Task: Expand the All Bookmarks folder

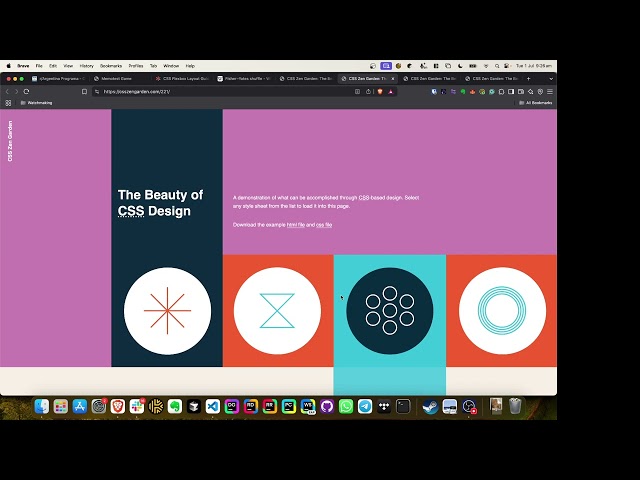Action: pyautogui.click(x=534, y=102)
